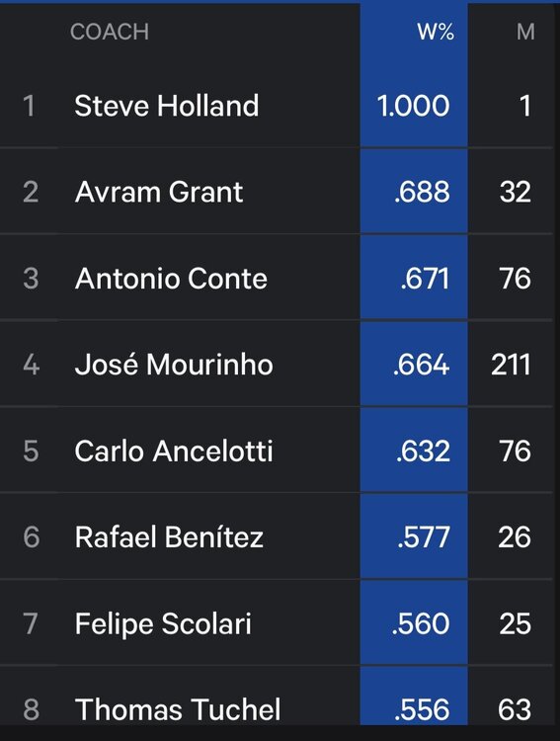Screen dimensions: 560x741
Task: Click rank number 4 in the list
Action: coord(32,365)
